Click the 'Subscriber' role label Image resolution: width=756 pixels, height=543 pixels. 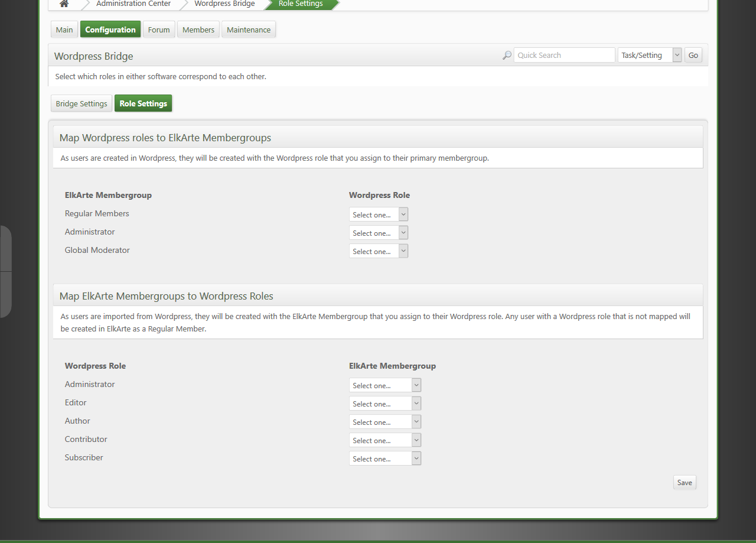84,457
